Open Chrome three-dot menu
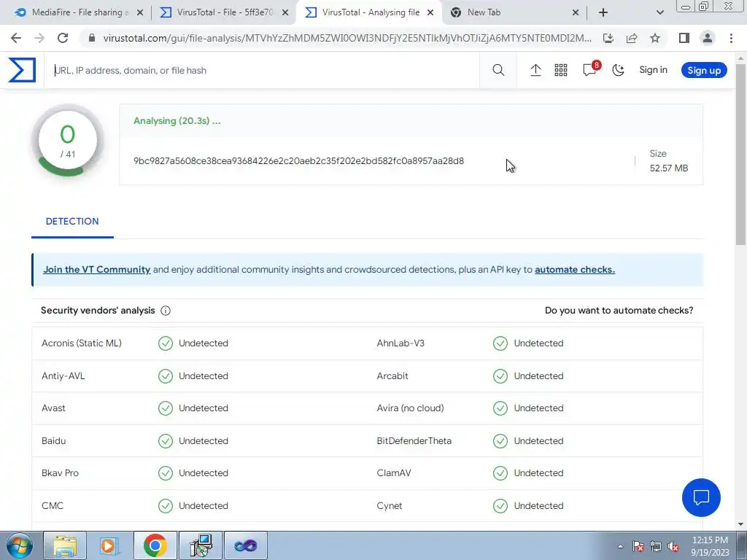 pos(731,38)
